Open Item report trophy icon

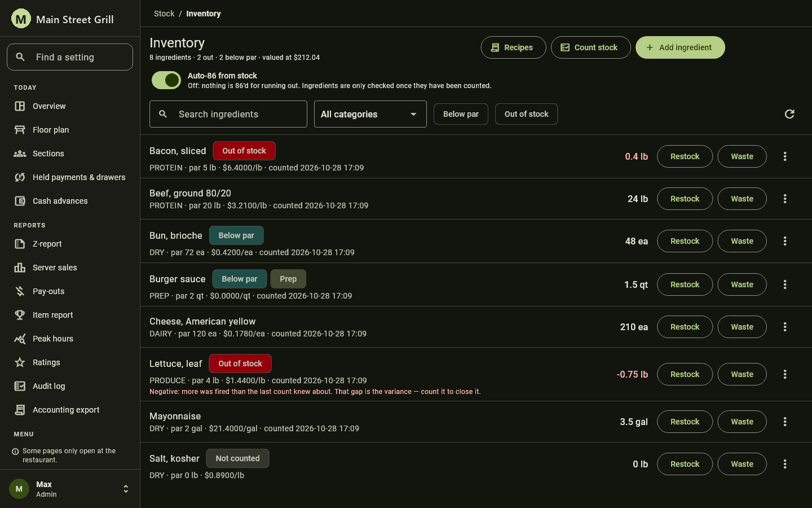20,315
